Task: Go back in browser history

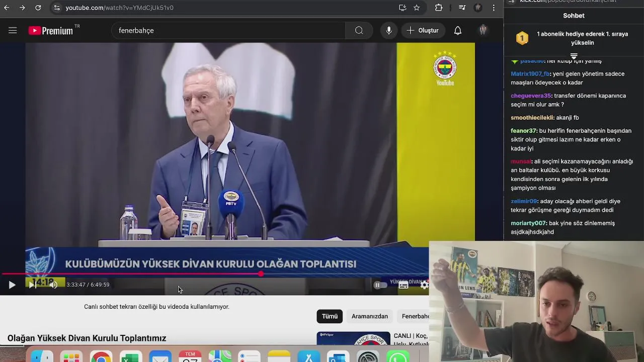Action: pos(7,8)
